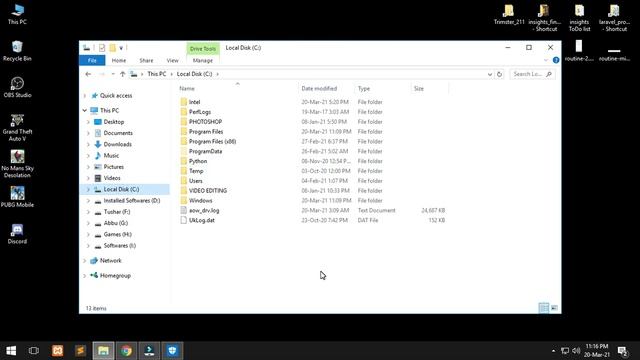The height and width of the screenshot is (360, 640).
Task: Open This PC desktop icon
Action: click(x=17, y=14)
